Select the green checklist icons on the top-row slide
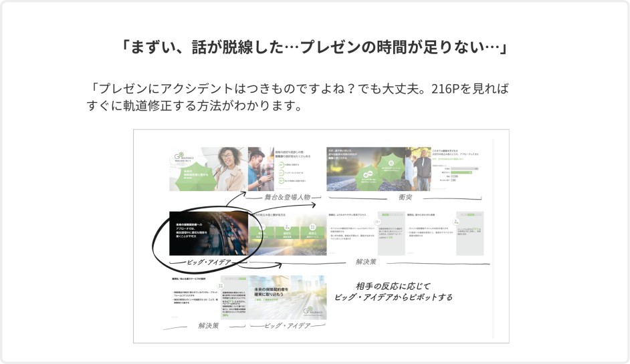This screenshot has width=630, height=364. (x=280, y=172)
